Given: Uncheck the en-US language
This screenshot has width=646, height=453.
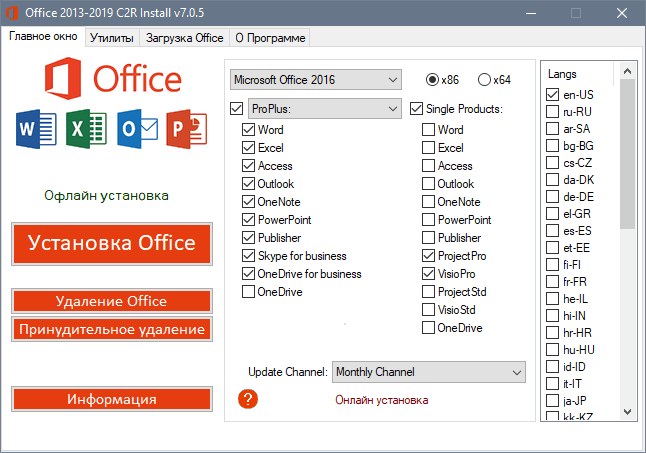Looking at the screenshot, I should click(x=552, y=95).
